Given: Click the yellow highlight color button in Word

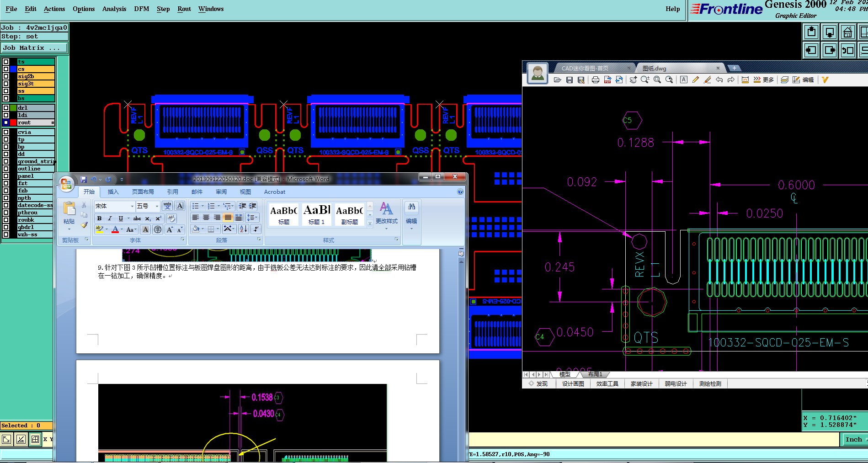Looking at the screenshot, I should [x=99, y=229].
